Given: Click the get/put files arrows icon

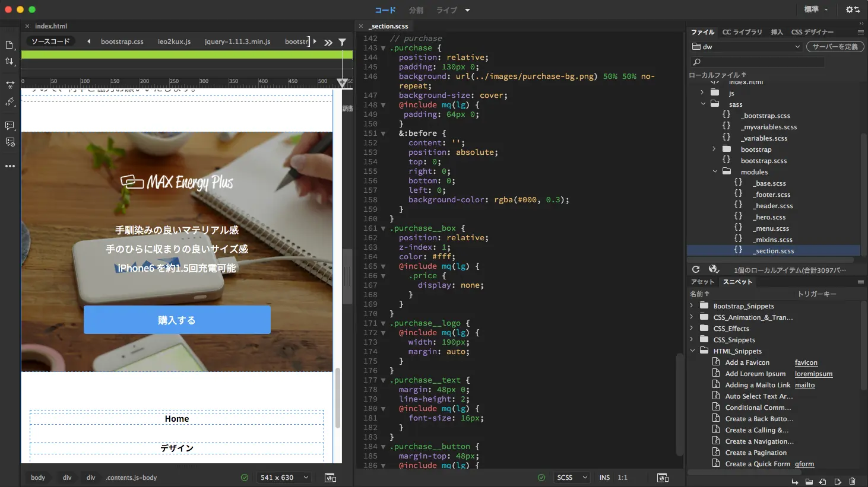Looking at the screenshot, I should [9, 62].
